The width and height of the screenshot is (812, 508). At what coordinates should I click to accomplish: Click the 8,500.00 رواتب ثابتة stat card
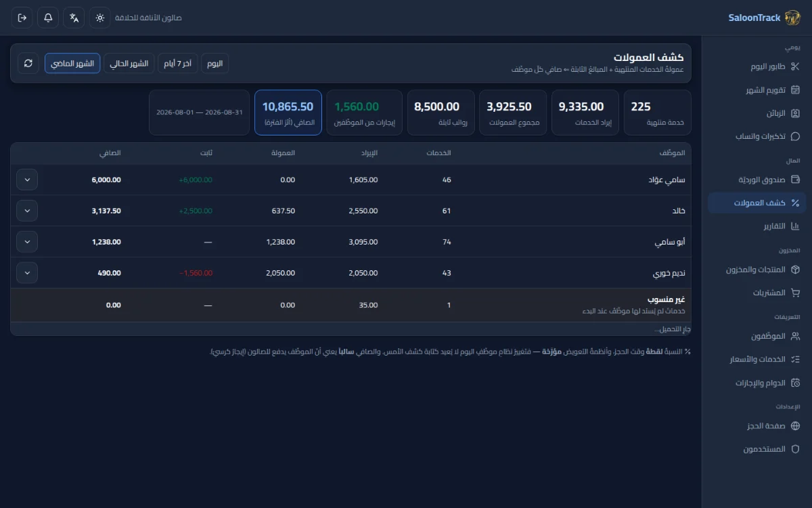click(x=441, y=112)
